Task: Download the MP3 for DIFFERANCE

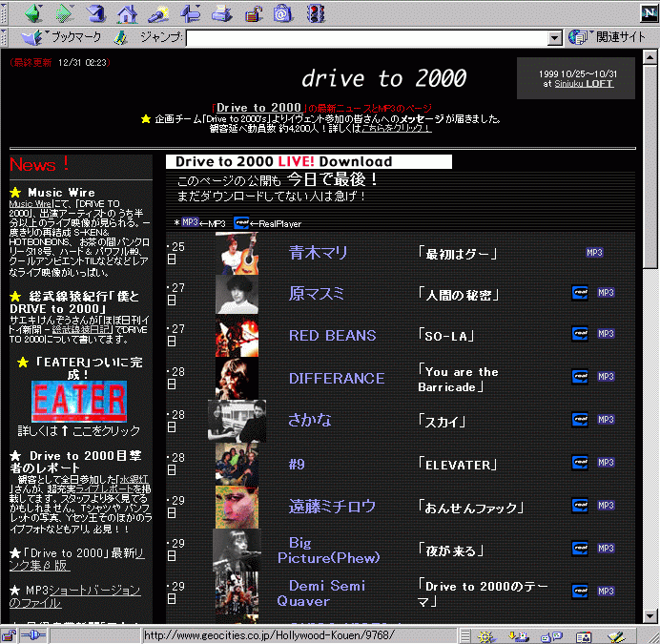Action: tap(606, 376)
